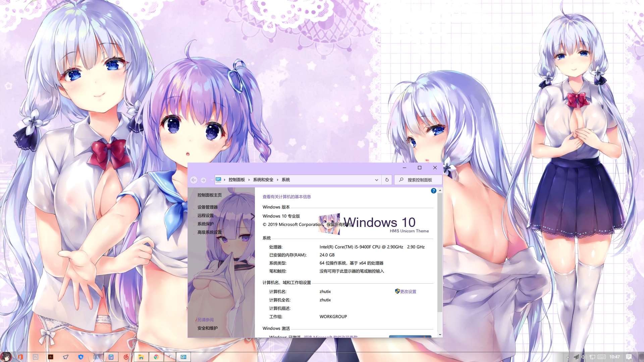Click the forward navigation arrow

(x=203, y=180)
